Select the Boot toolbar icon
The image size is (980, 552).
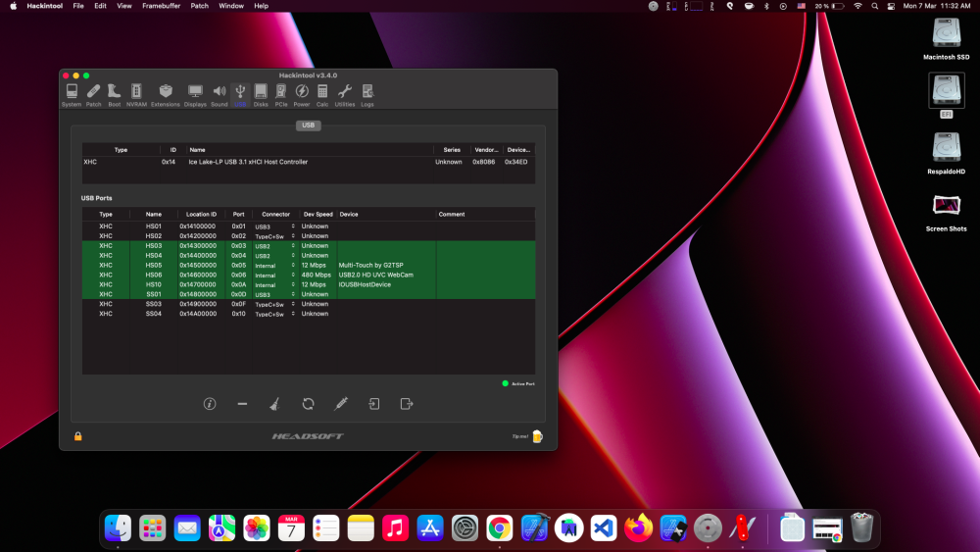pyautogui.click(x=115, y=96)
